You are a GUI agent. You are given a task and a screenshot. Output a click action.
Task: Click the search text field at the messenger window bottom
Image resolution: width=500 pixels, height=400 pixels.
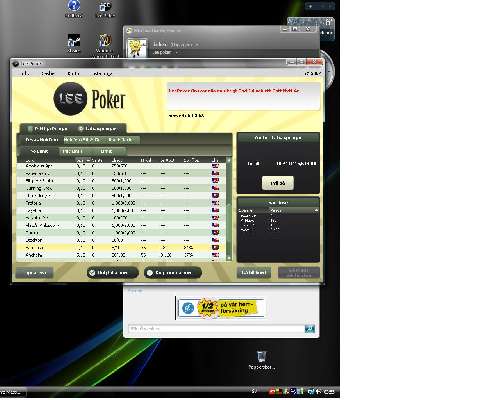(x=216, y=329)
